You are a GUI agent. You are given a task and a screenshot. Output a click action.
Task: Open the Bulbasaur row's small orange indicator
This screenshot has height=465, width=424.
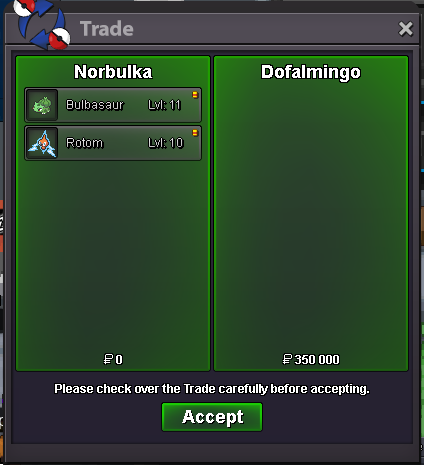pyautogui.click(x=195, y=95)
